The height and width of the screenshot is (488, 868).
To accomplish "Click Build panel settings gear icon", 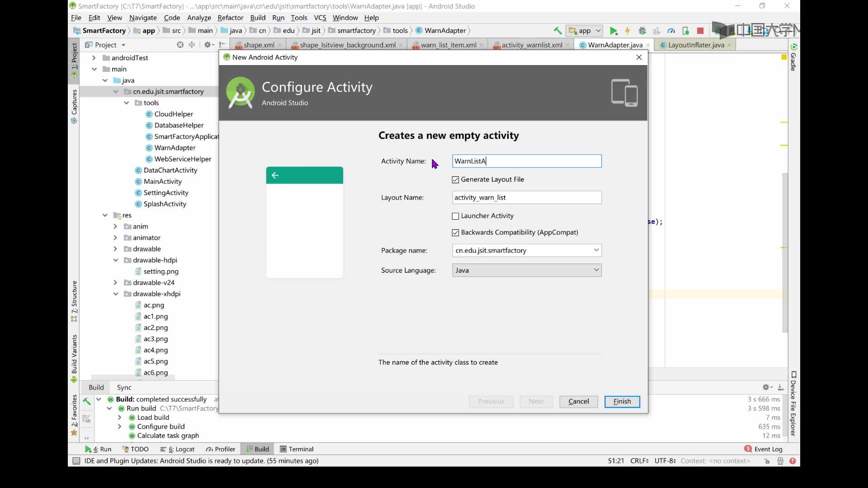I will 767,387.
